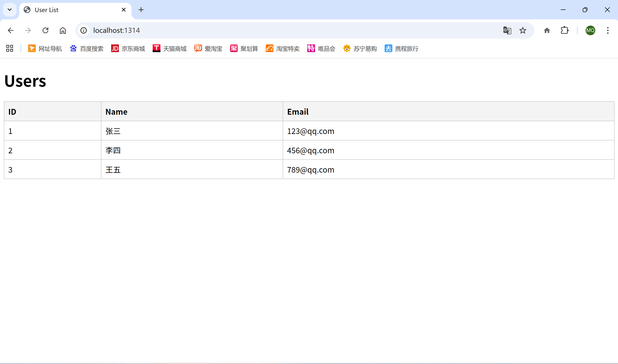Reload the localhost page
The height and width of the screenshot is (364, 618).
45,30
